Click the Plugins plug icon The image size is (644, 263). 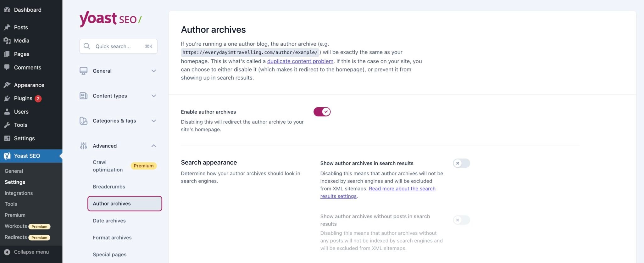point(7,98)
